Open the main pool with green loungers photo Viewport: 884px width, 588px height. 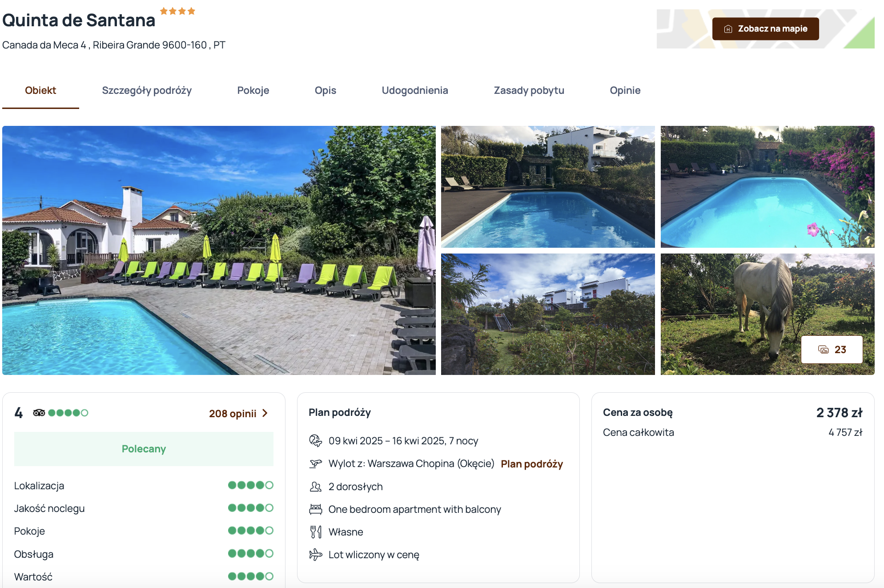(x=219, y=250)
